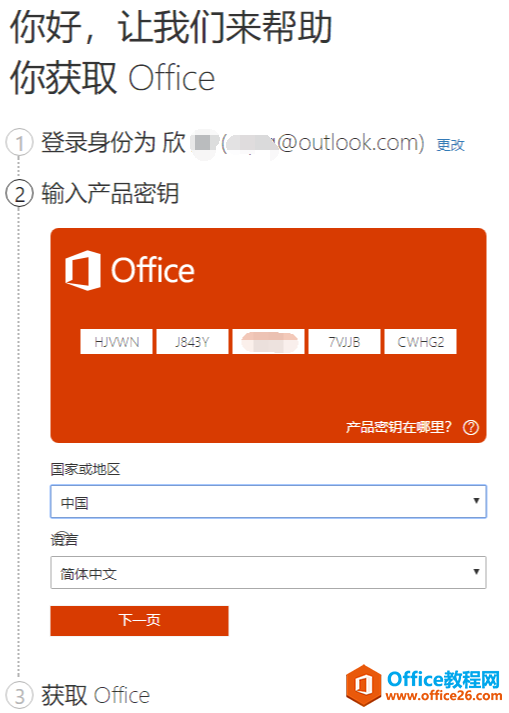
Task: Open the 产品密钥在哪里? help link
Action: [398, 427]
